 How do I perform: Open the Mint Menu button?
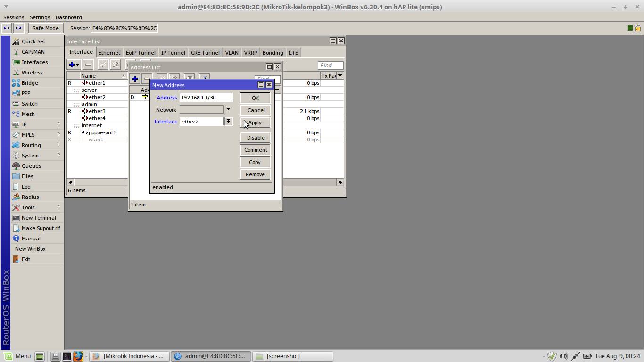click(17, 356)
